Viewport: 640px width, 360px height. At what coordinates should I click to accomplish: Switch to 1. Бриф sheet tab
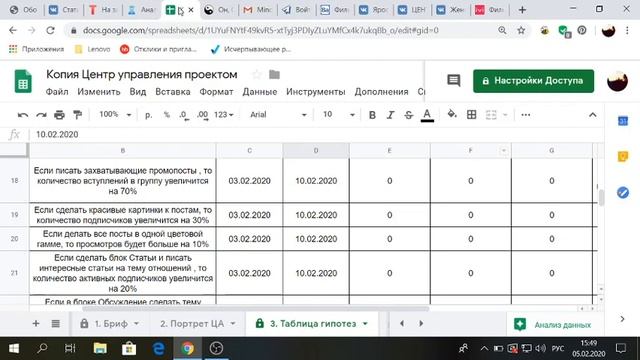pos(110,324)
